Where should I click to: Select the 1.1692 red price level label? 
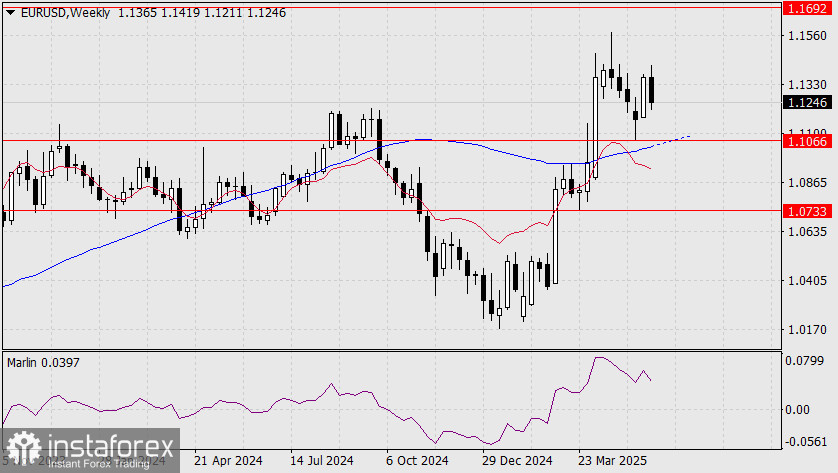tap(808, 9)
